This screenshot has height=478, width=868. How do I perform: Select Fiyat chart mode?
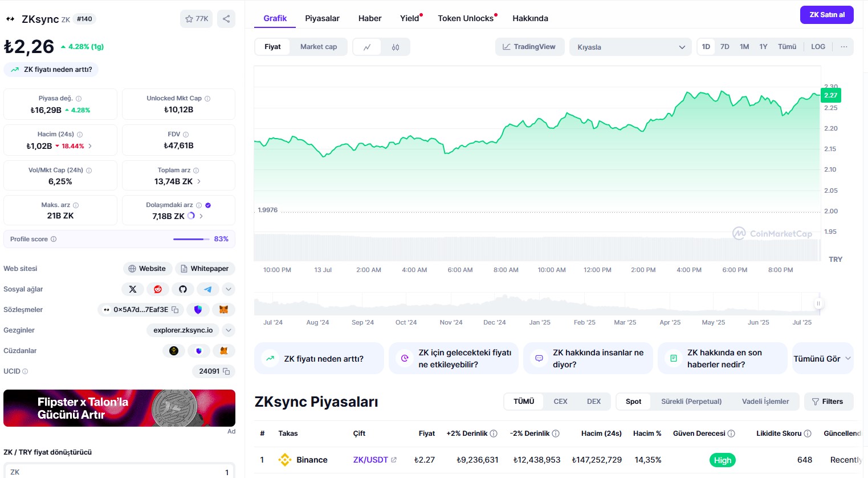[272, 47]
